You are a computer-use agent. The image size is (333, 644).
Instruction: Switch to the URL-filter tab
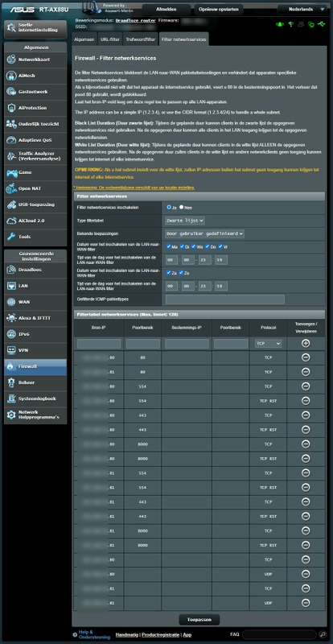point(110,39)
